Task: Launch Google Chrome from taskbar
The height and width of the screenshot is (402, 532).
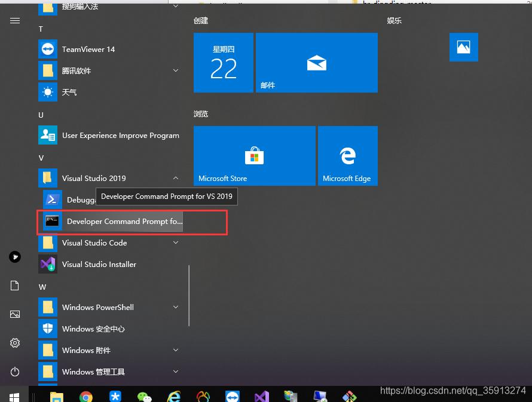Action: 86,397
